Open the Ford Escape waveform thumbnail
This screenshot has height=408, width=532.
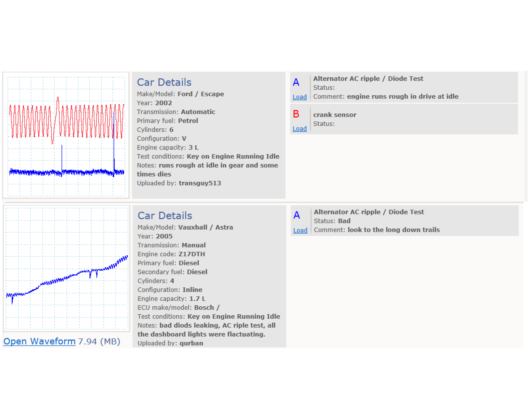tap(66, 135)
